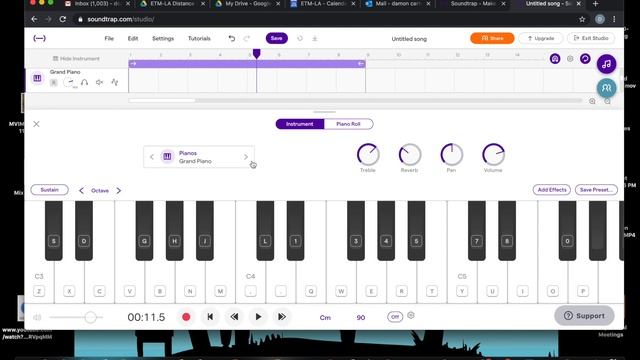Open the File menu
The height and width of the screenshot is (360, 640).
point(109,38)
